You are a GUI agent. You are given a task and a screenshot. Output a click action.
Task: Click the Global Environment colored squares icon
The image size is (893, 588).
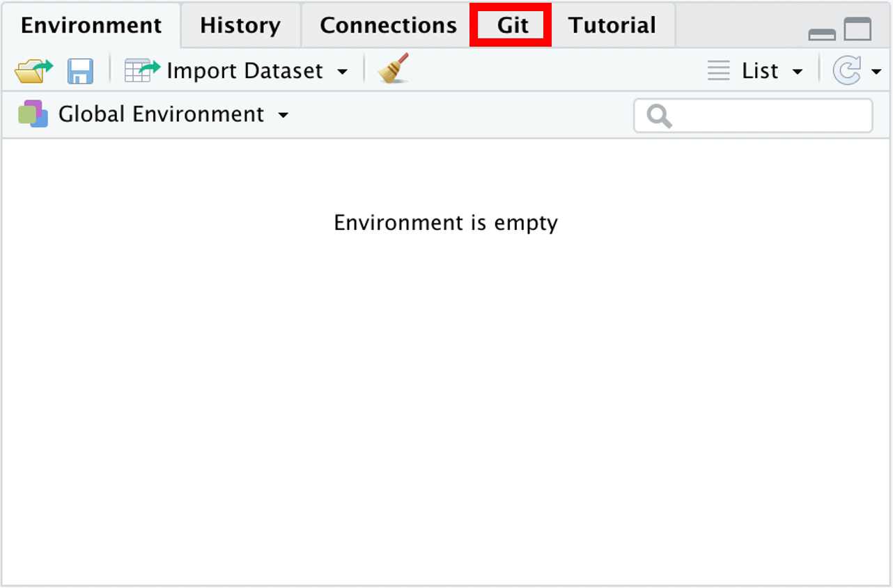click(33, 114)
